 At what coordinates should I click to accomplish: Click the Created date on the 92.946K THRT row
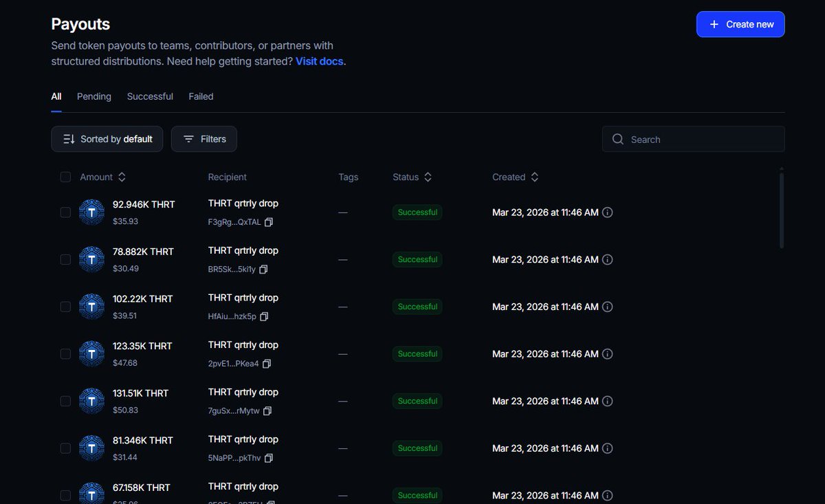(x=545, y=212)
